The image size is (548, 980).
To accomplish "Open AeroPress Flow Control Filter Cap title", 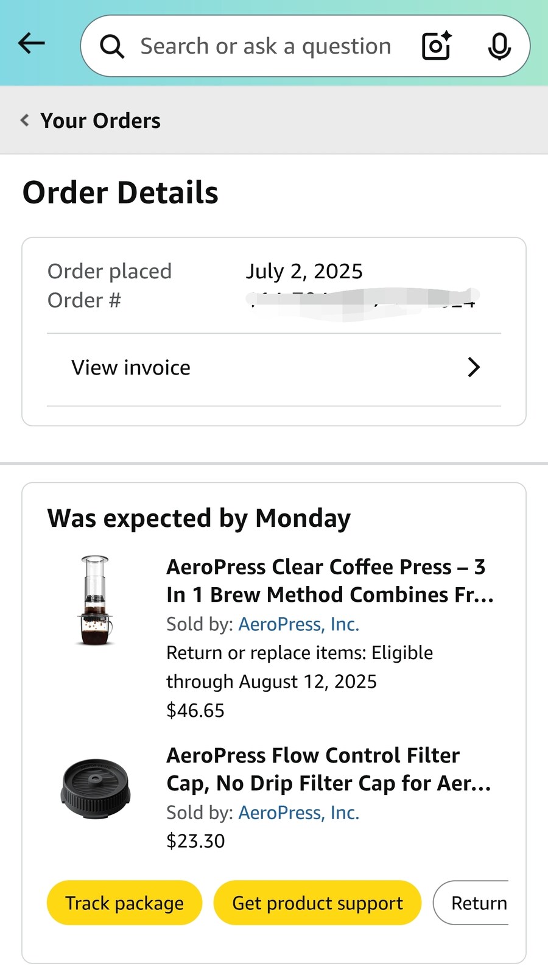I will [x=329, y=769].
